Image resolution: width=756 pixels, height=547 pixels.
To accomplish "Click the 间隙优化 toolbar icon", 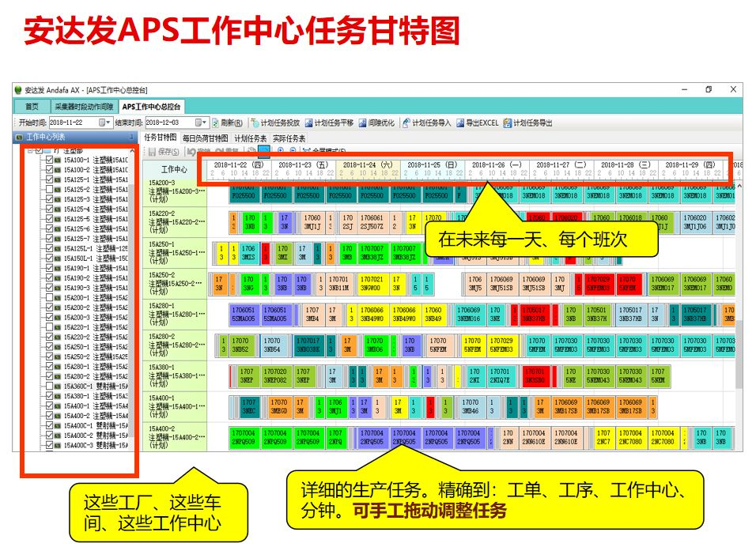I will [362, 123].
